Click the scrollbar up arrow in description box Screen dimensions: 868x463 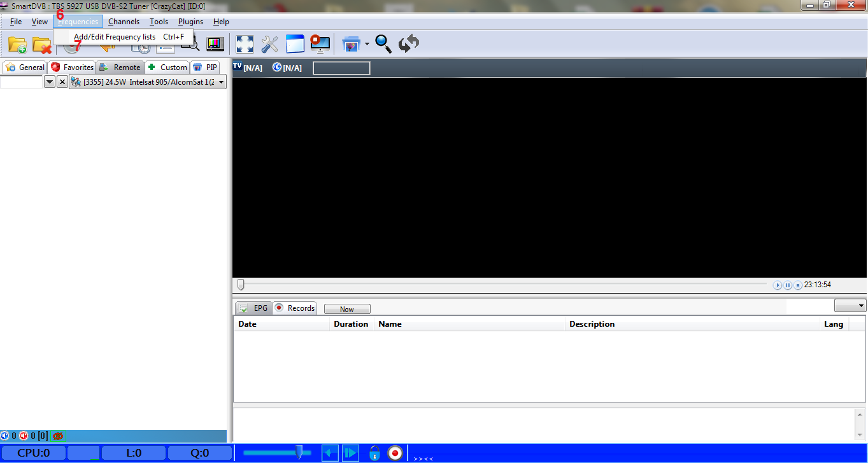point(860,415)
